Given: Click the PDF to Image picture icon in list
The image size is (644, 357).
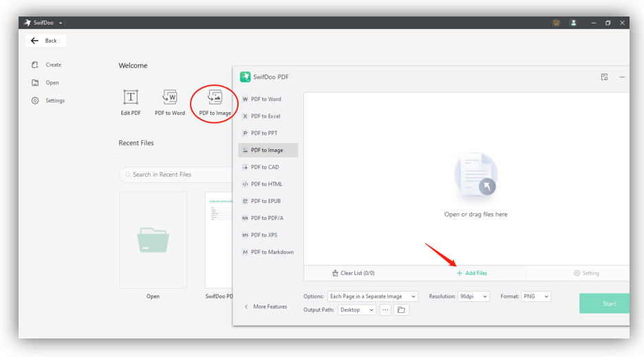Looking at the screenshot, I should point(245,151).
